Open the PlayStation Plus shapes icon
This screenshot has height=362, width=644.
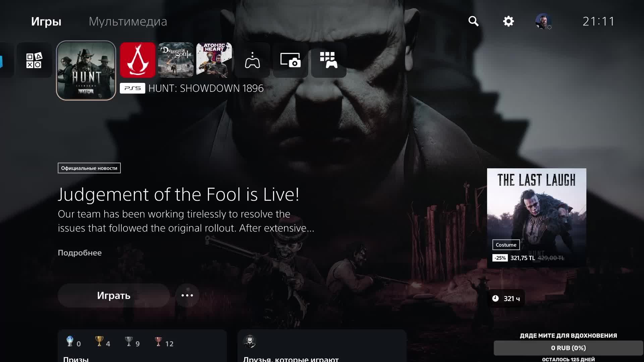[34, 60]
